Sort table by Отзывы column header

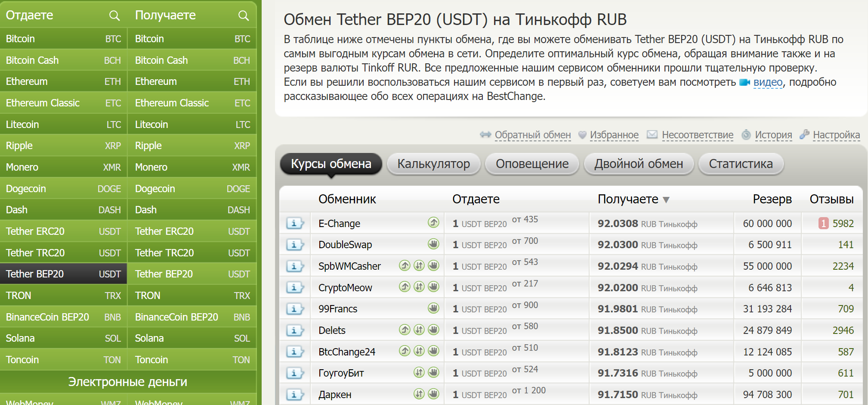point(831,199)
